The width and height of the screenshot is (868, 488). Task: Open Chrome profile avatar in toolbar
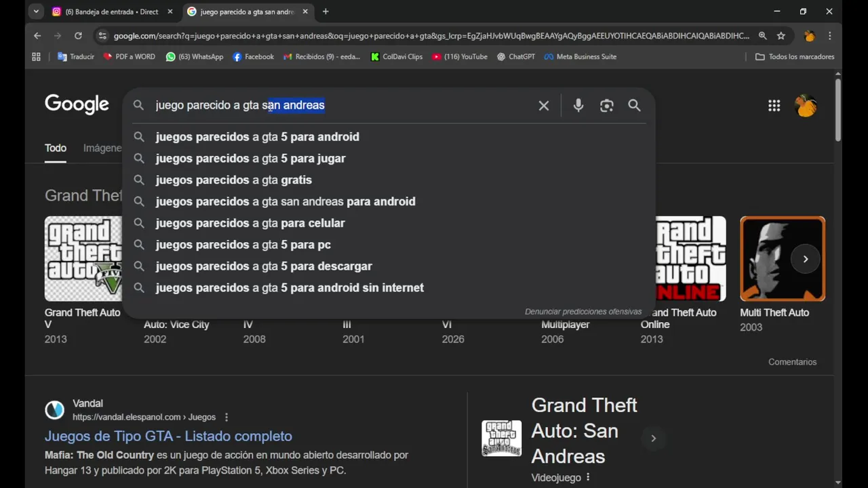click(809, 36)
